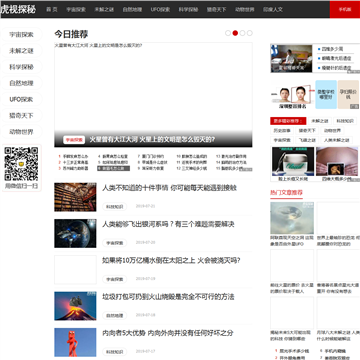Click highlighted item 6 in numbered link list
The image size is (360, 360).
pos(113,169)
